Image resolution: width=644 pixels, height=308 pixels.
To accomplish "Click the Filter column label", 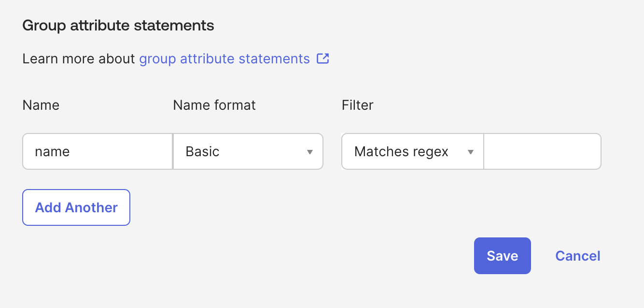I will coord(357,105).
